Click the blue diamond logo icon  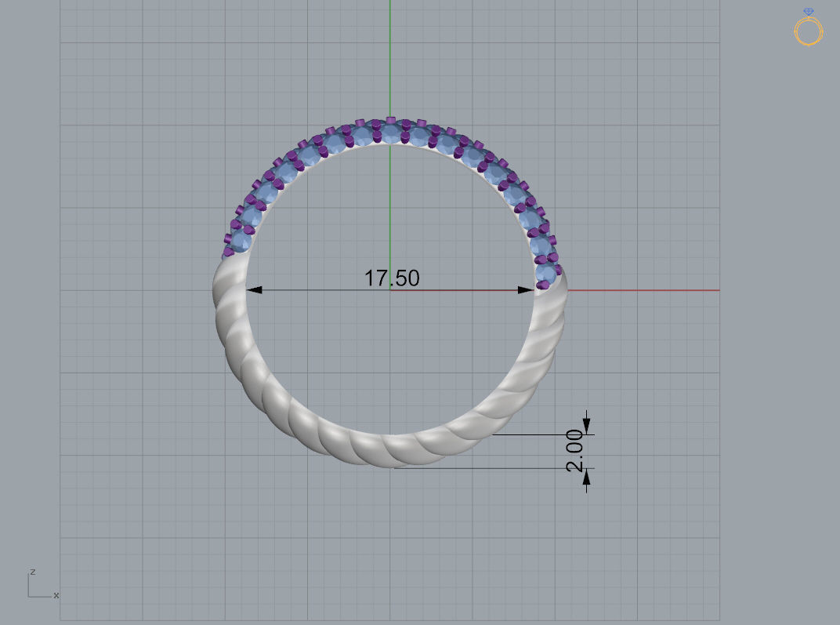pos(808,12)
